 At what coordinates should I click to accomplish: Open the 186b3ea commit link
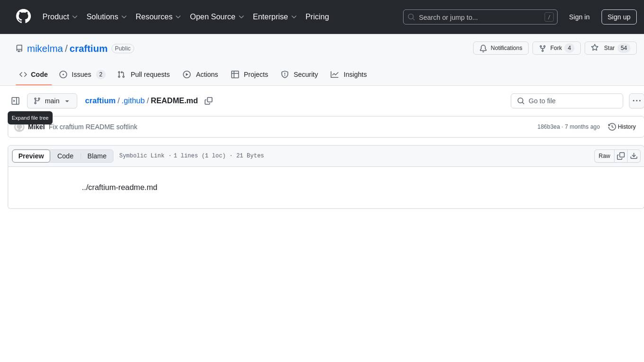tap(548, 127)
